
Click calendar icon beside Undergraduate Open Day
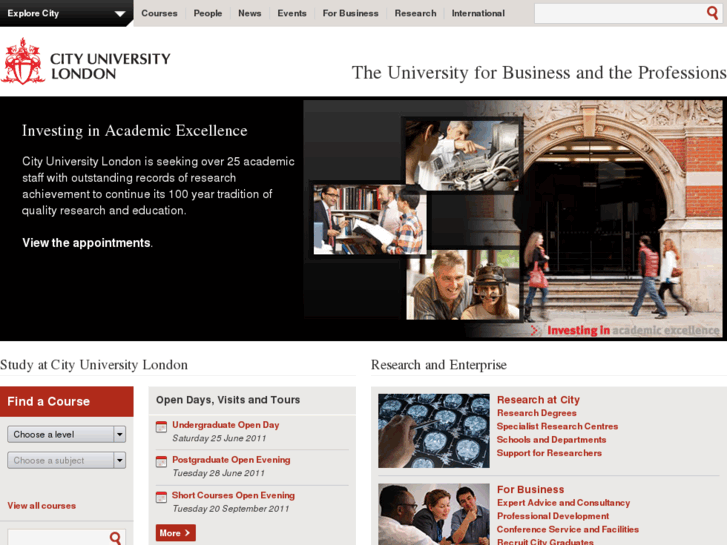point(161,427)
